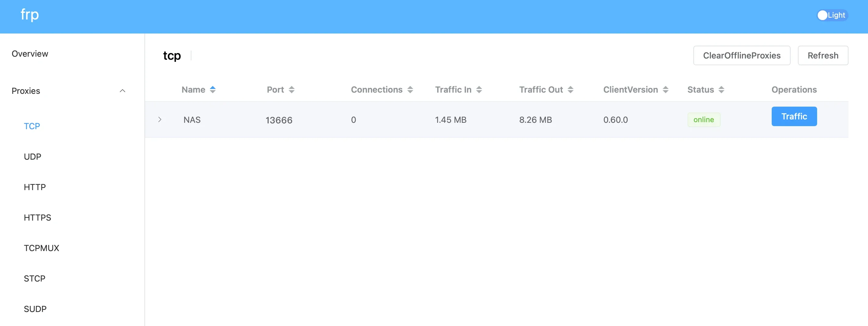Go to HTTPS proxies
The width and height of the screenshot is (868, 326).
click(37, 218)
